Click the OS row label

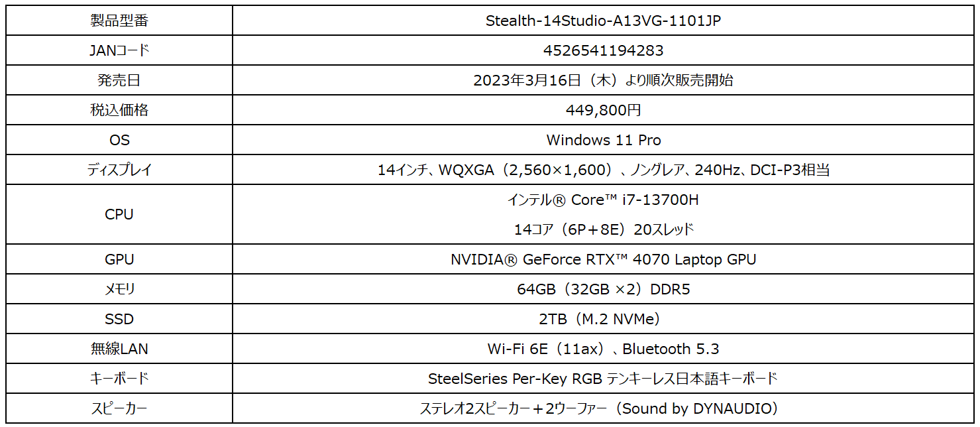pyautogui.click(x=119, y=140)
